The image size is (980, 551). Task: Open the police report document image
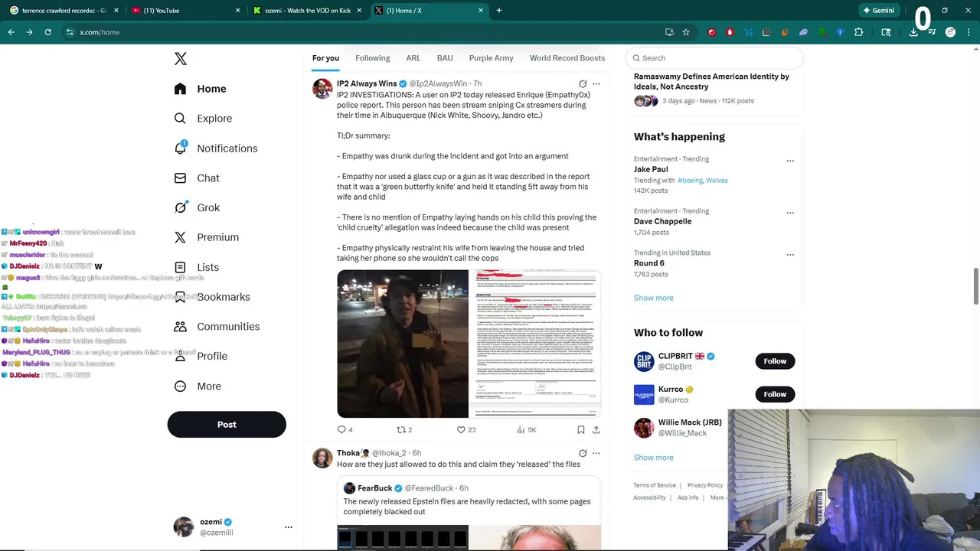click(535, 344)
